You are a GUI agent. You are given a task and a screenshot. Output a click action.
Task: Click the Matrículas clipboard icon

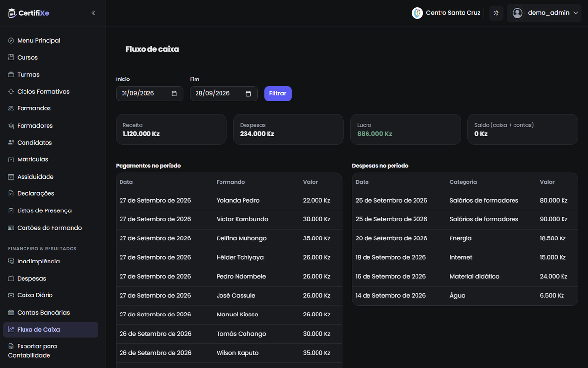[x=11, y=159]
